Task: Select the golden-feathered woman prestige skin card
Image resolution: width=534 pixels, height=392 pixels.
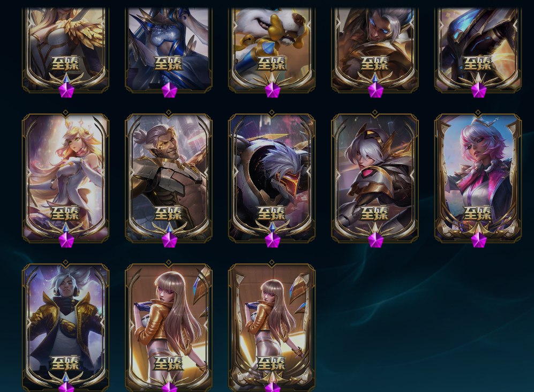Action: 66,49
